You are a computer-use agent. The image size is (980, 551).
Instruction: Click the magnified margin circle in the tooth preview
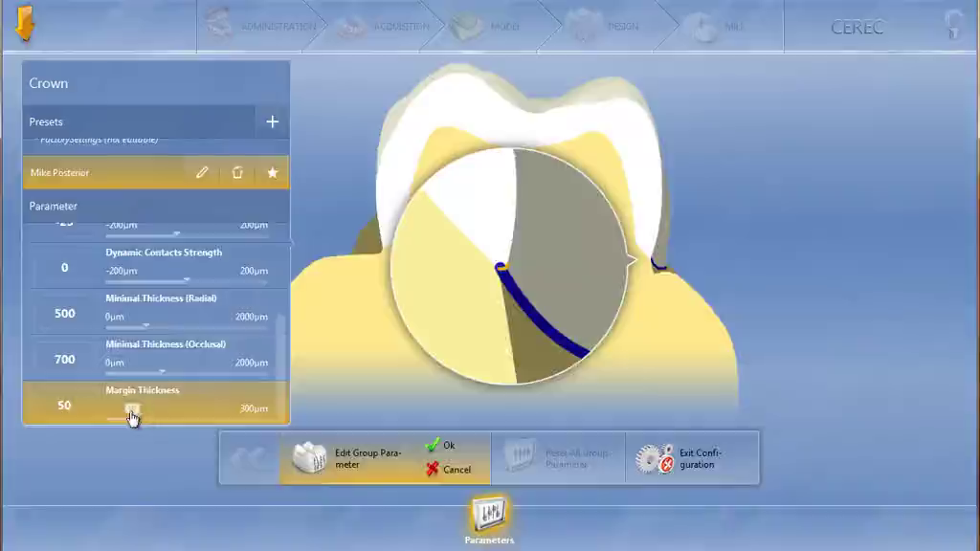(509, 266)
